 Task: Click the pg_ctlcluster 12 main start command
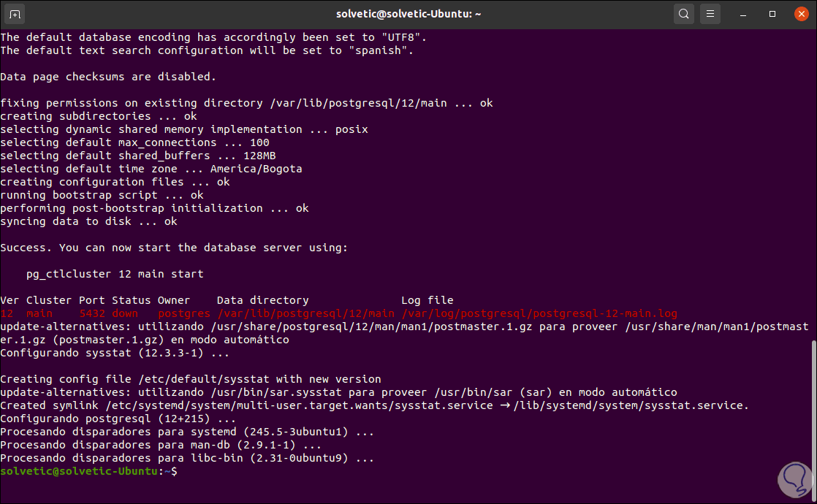click(x=115, y=274)
